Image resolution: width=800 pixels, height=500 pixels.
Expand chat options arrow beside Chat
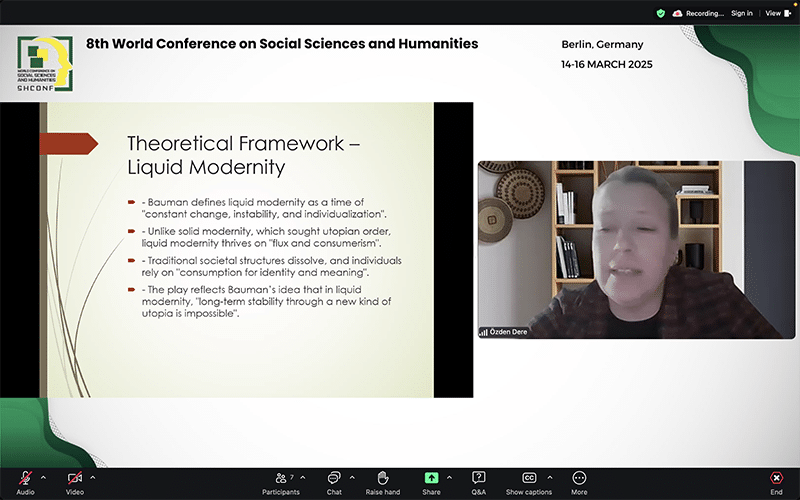click(352, 476)
